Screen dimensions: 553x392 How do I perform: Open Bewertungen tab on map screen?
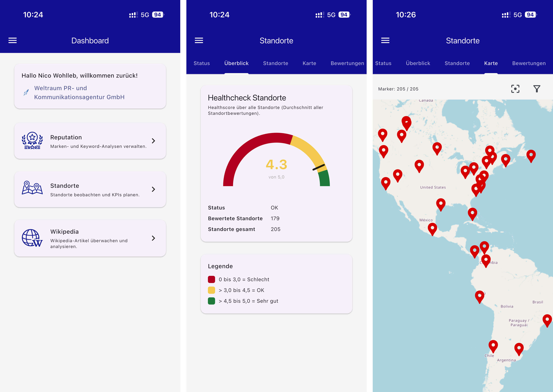[529, 63]
